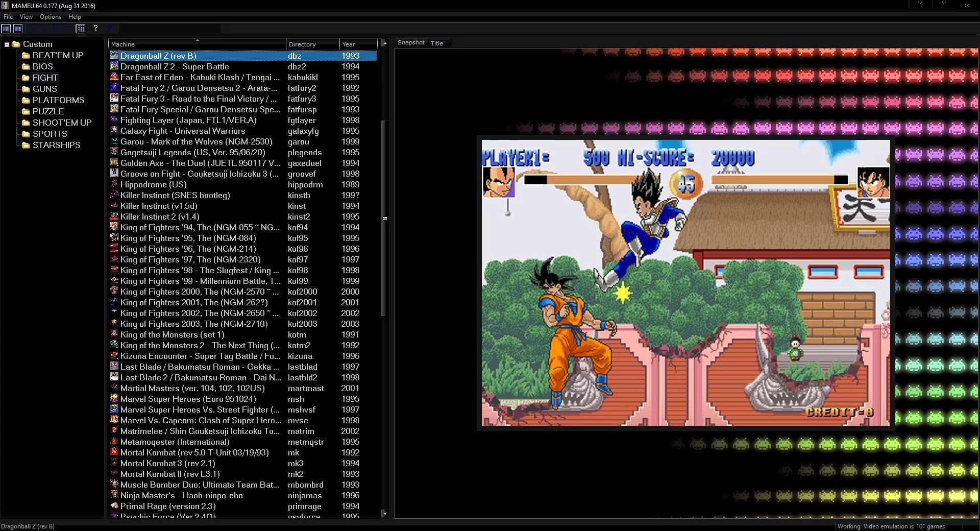Screen dimensions: 980x531
Task: Select Ninja Master's Haoh-ninpo-cho row
Action: (243, 495)
